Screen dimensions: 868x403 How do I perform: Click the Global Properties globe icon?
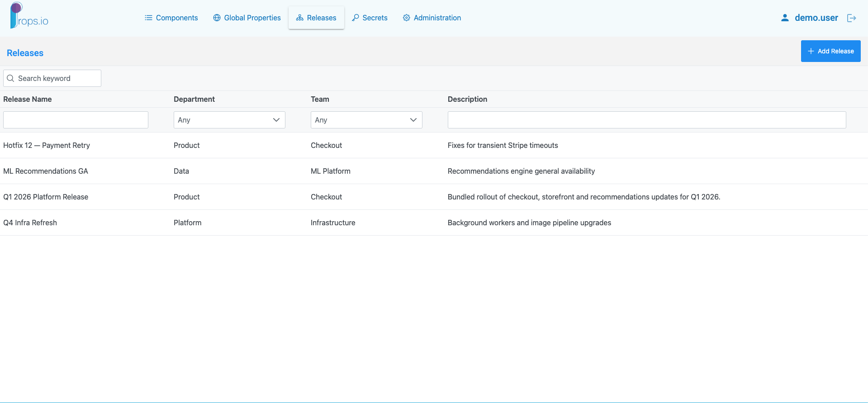click(x=217, y=18)
